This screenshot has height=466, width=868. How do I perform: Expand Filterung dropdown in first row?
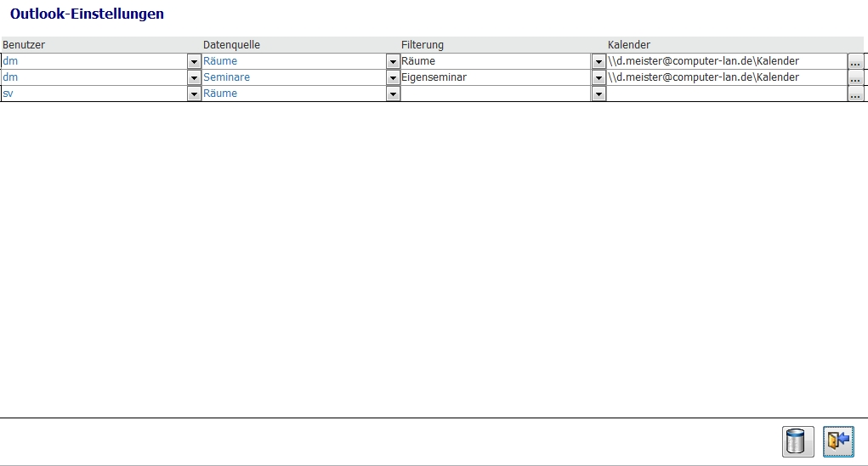tap(599, 62)
